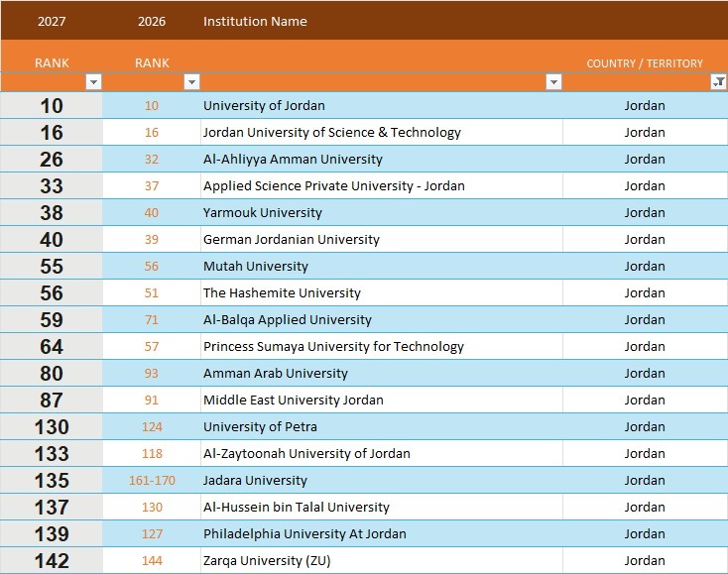The width and height of the screenshot is (728, 574).
Task: Select the Princess Sumaya University for Technology cell
Action: (x=381, y=347)
